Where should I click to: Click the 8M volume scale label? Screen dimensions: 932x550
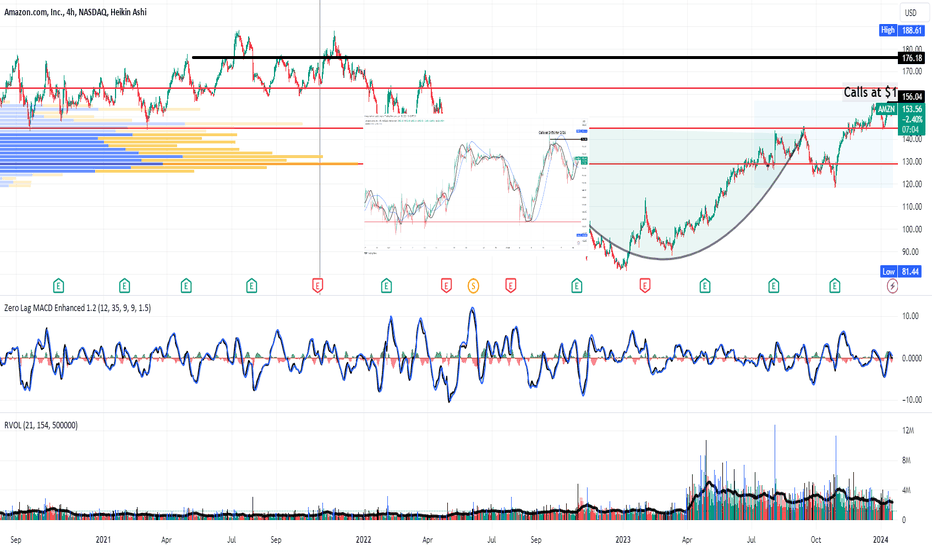click(x=906, y=460)
